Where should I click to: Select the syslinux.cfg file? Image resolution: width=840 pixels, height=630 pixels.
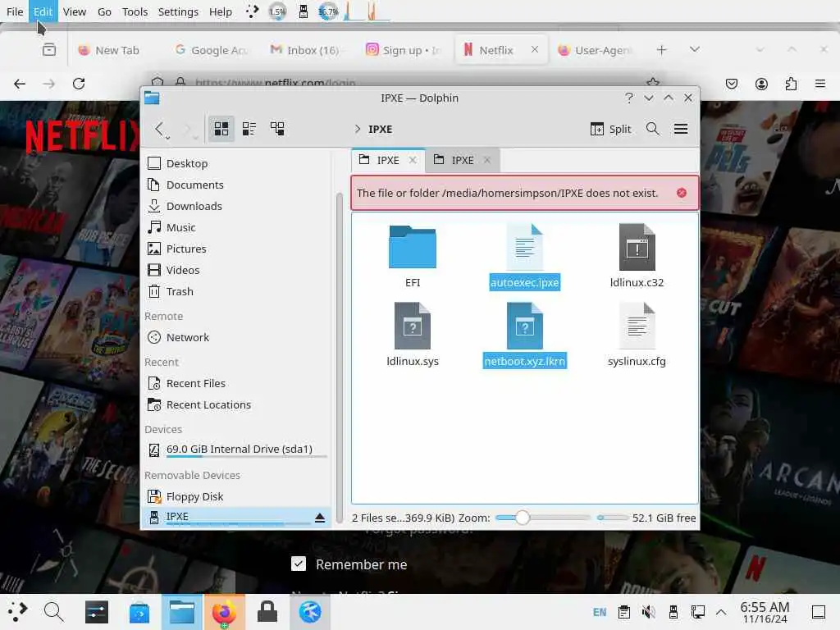(637, 336)
